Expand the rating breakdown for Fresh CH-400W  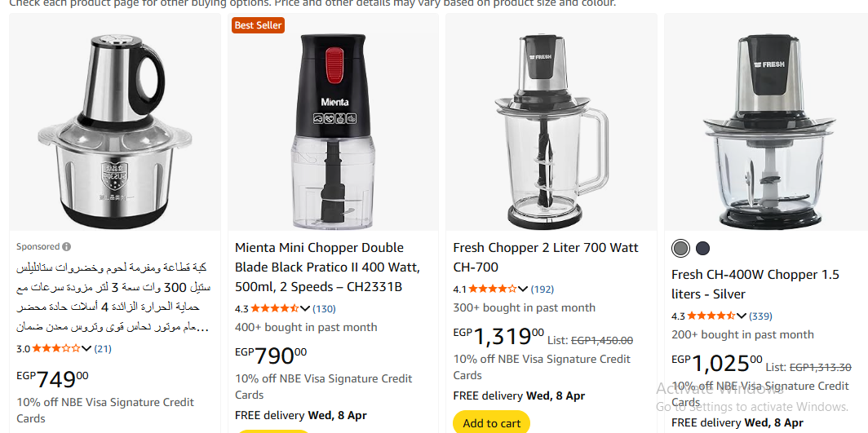point(742,316)
